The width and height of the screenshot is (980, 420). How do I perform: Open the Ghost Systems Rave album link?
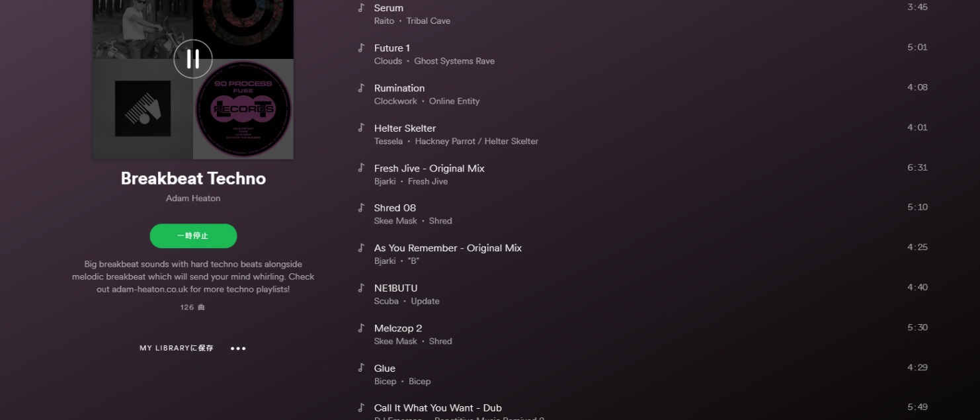point(454,61)
